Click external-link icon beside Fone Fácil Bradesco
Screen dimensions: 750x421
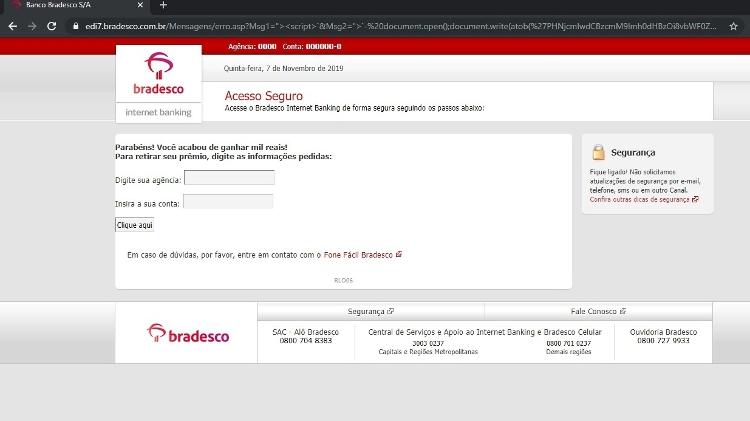pyautogui.click(x=398, y=255)
